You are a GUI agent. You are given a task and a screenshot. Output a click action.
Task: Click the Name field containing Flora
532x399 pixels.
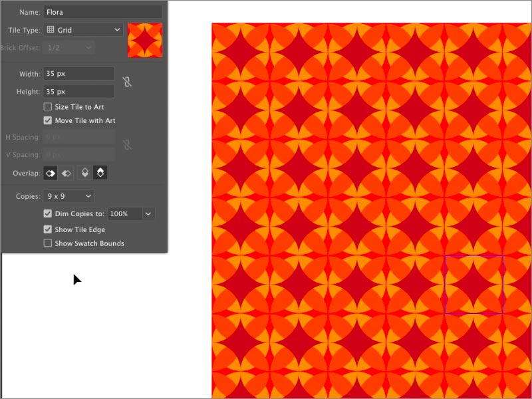pyautogui.click(x=102, y=12)
